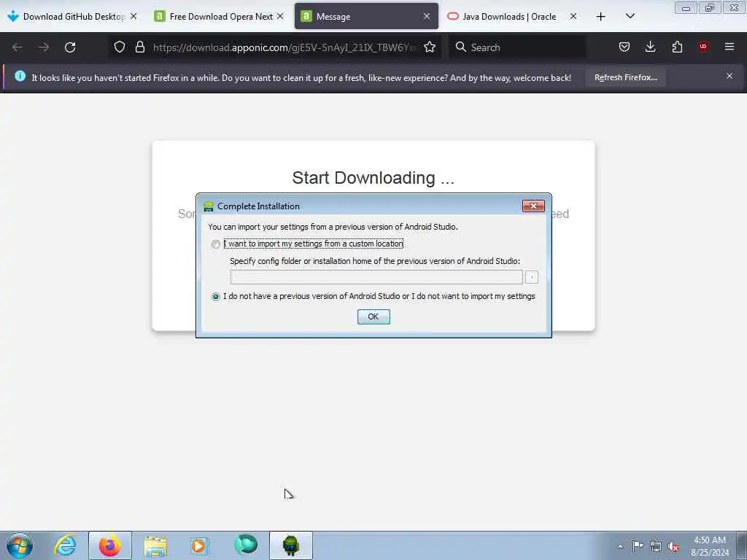Screen dimensions: 747x560
Task: Open Action Center flag icon
Action: click(638, 545)
